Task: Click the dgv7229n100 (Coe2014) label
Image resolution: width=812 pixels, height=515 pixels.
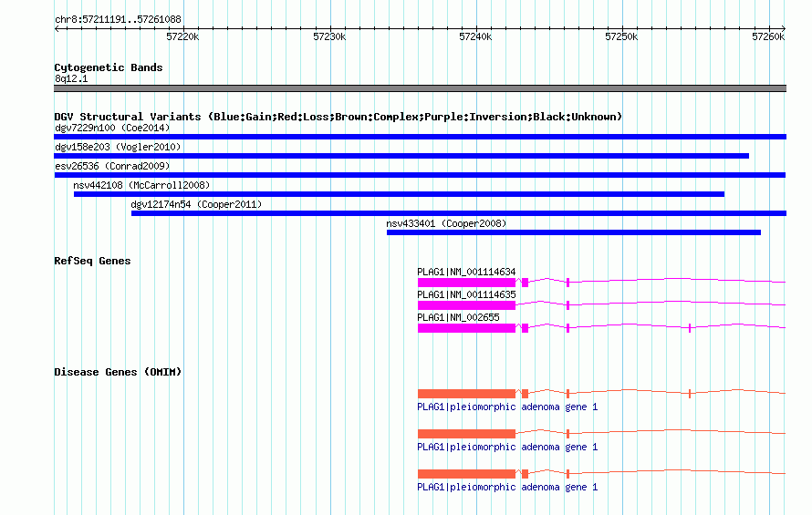Action: pos(112,128)
